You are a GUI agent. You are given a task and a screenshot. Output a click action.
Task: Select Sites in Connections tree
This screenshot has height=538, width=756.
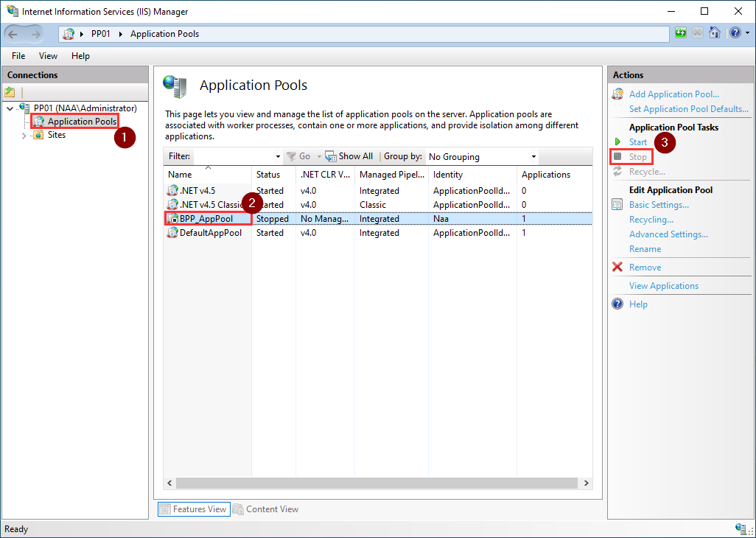(57, 135)
